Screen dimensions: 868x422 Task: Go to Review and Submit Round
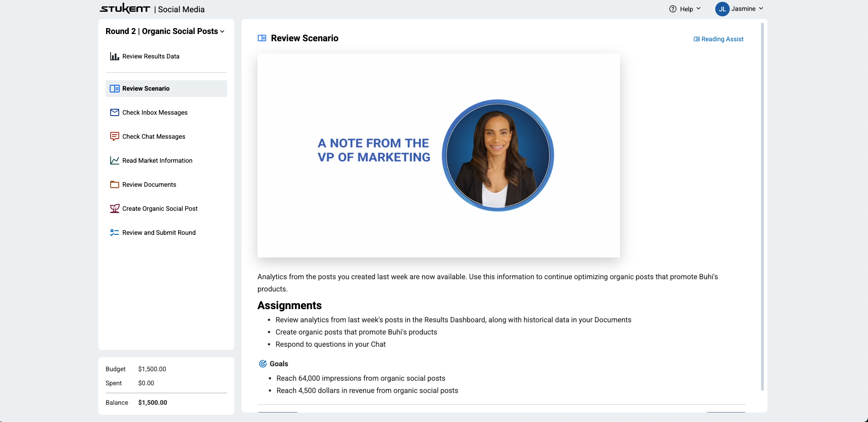coord(166,233)
